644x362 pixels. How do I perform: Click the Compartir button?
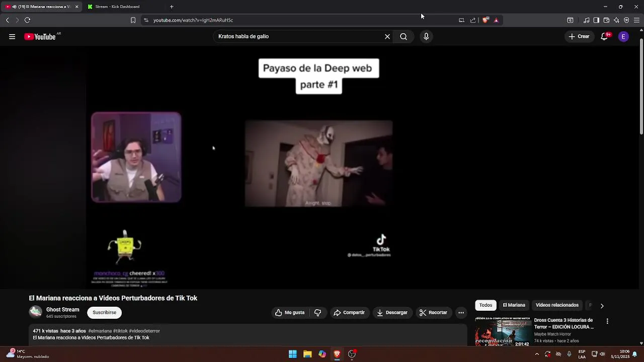pyautogui.click(x=349, y=313)
